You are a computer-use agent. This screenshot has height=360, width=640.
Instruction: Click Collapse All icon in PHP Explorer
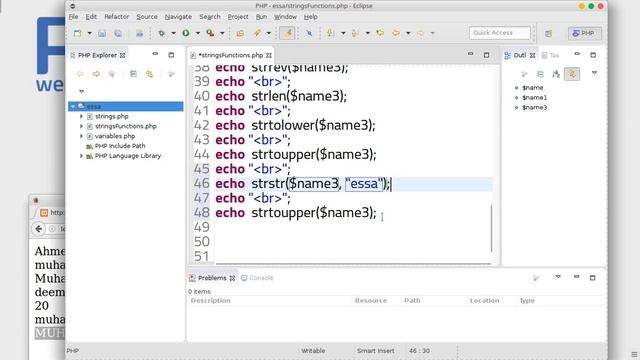pos(133,74)
